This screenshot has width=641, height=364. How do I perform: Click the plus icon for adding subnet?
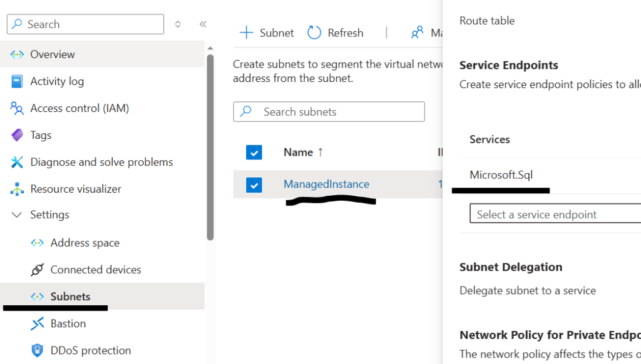(x=246, y=33)
